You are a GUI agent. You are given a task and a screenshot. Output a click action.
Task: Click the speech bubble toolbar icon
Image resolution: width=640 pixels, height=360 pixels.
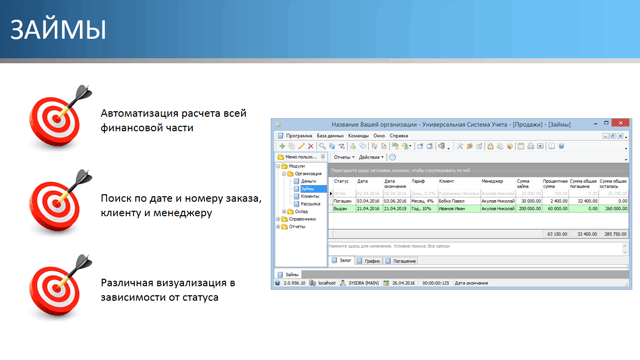[x=362, y=146]
